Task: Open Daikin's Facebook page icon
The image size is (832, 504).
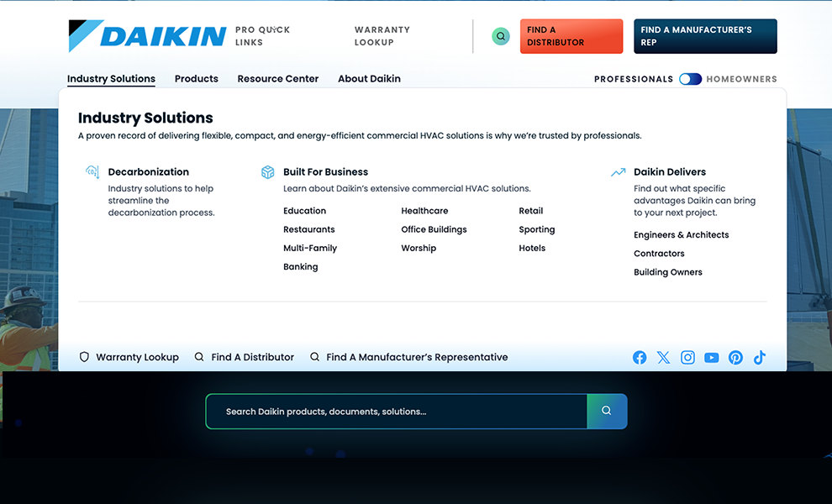Action: [x=640, y=358]
